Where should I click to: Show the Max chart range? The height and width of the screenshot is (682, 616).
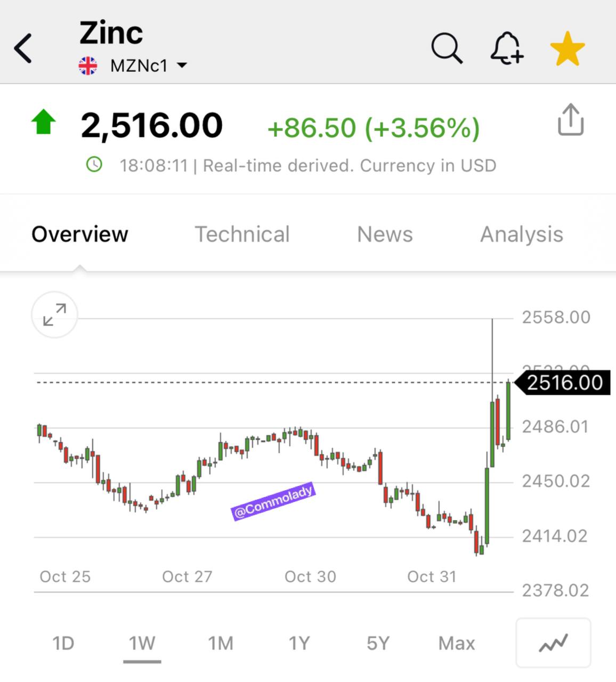click(457, 643)
